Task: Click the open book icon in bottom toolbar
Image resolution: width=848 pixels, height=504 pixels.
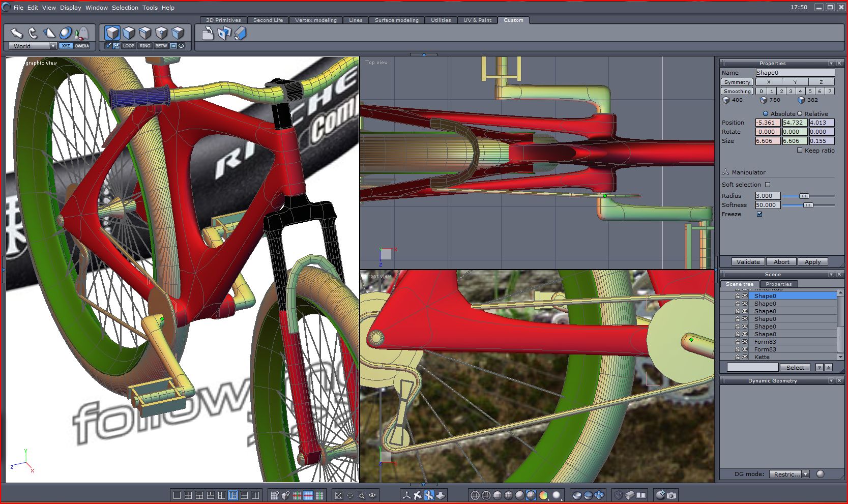Action: [641, 495]
